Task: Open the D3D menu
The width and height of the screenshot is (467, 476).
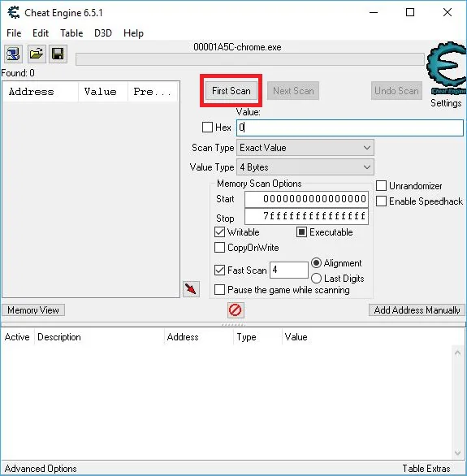Action: pyautogui.click(x=103, y=32)
